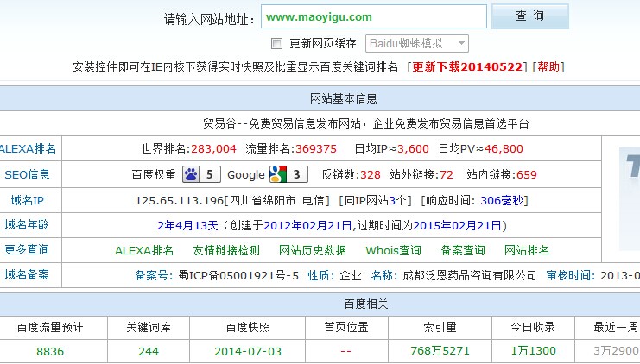Screen dimensions: 640x364
Task: Open the green ALEXA排名 query link
Action: (144, 250)
